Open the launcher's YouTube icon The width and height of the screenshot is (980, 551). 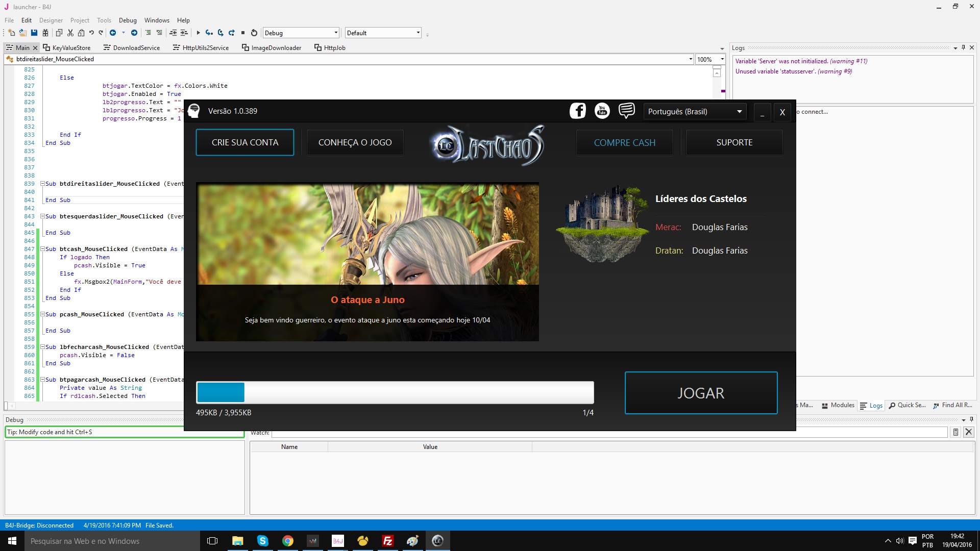pyautogui.click(x=602, y=111)
